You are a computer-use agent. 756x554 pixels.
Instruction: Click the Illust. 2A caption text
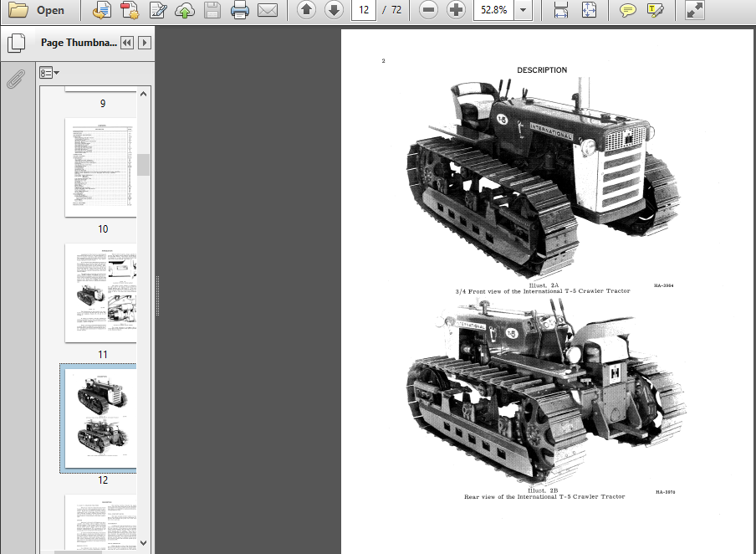[x=544, y=285]
